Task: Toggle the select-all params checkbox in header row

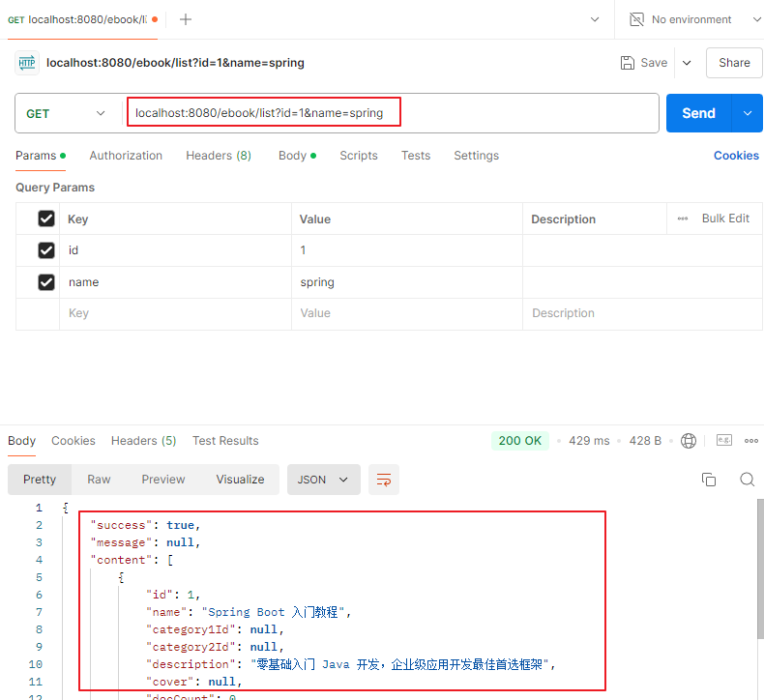Action: [46, 219]
